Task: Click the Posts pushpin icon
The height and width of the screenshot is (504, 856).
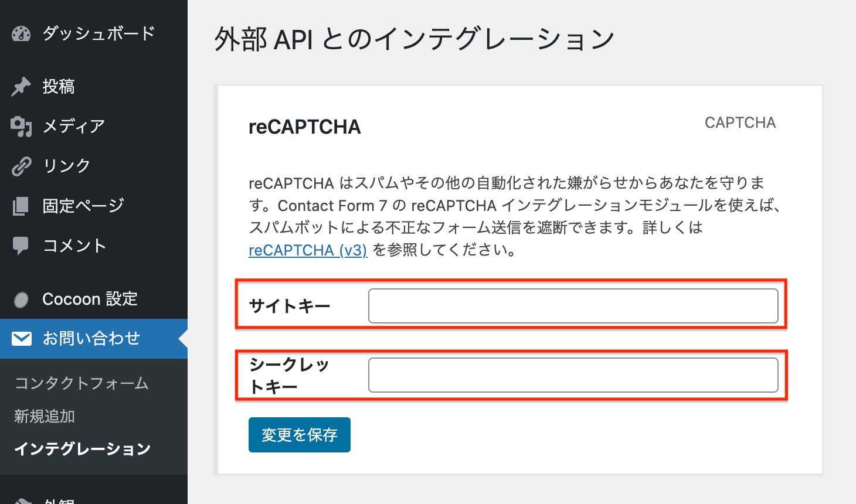Action: (21, 87)
